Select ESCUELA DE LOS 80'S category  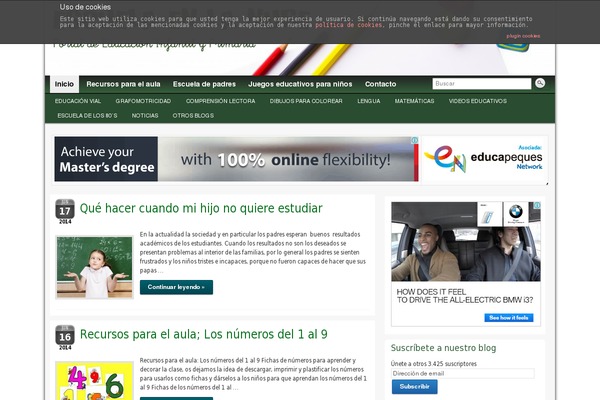tap(87, 116)
